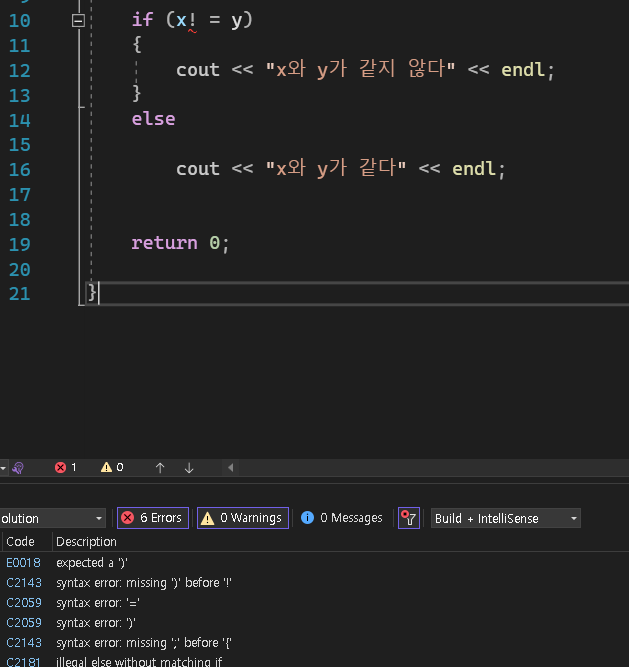Image resolution: width=629 pixels, height=667 pixels.
Task: Toggle the 6 Errors filter button
Action: pyautogui.click(x=152, y=518)
